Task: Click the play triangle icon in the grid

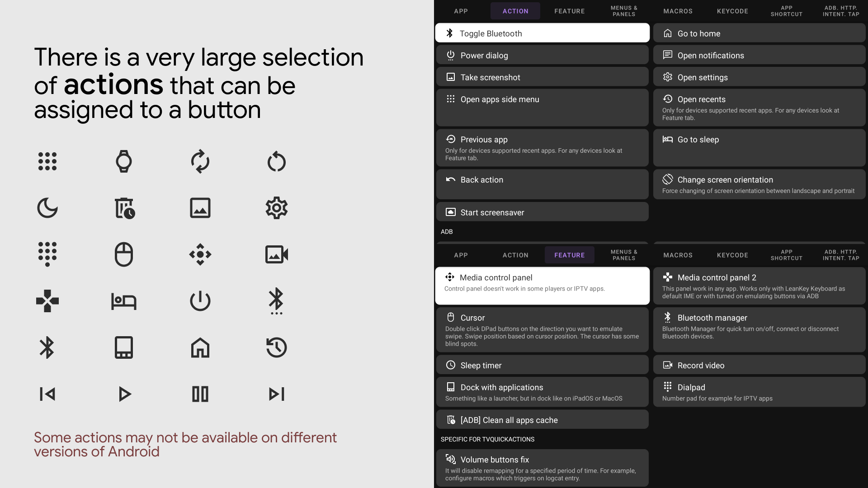Action: pyautogui.click(x=124, y=394)
